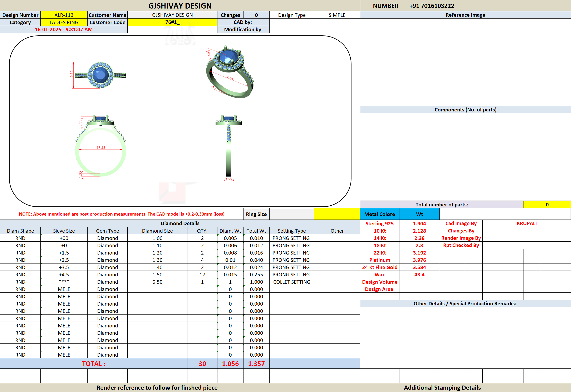Click the diamond weight 0.012 cell

[230, 267]
